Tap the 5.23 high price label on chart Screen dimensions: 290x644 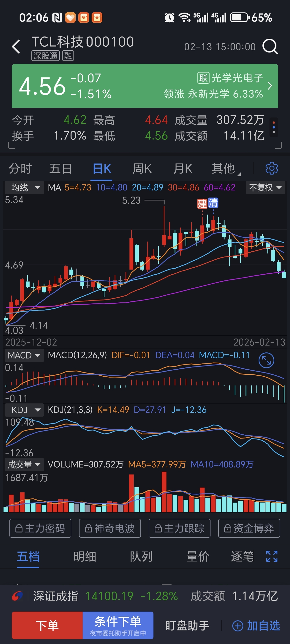click(x=131, y=200)
